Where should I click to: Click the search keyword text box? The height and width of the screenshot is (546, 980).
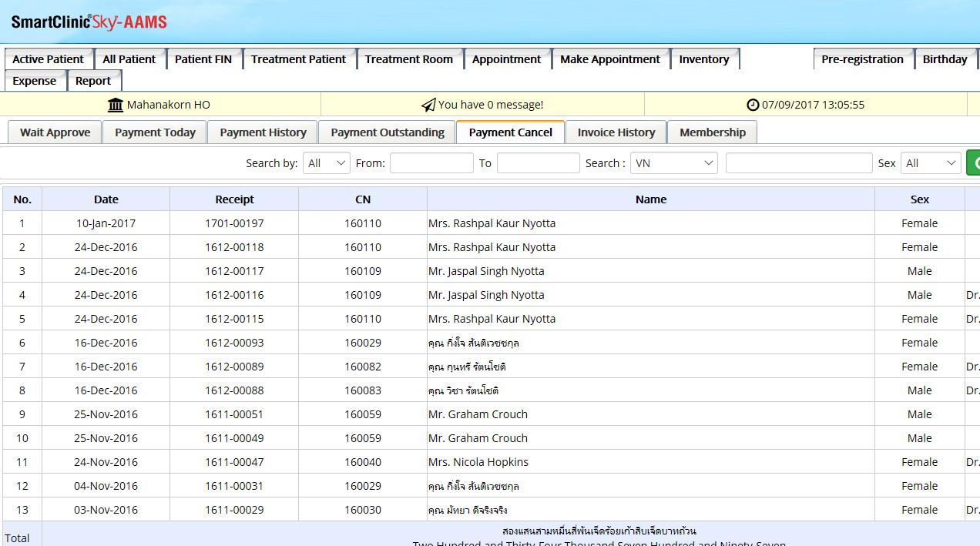click(798, 163)
